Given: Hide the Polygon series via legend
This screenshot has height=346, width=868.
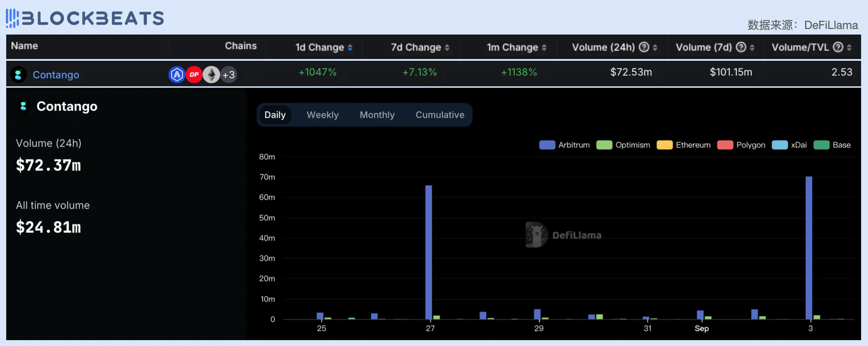Looking at the screenshot, I should [x=741, y=145].
